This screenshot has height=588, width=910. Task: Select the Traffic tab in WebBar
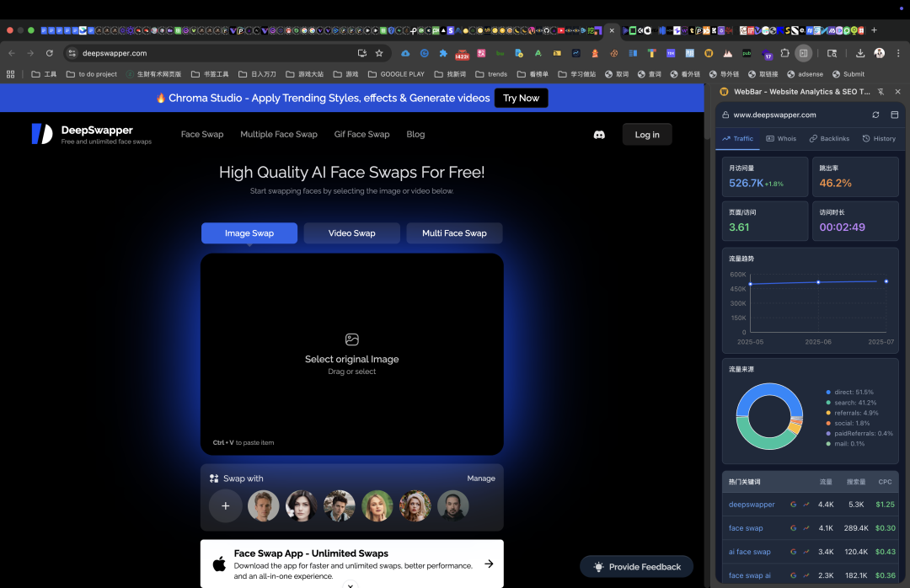click(x=737, y=139)
